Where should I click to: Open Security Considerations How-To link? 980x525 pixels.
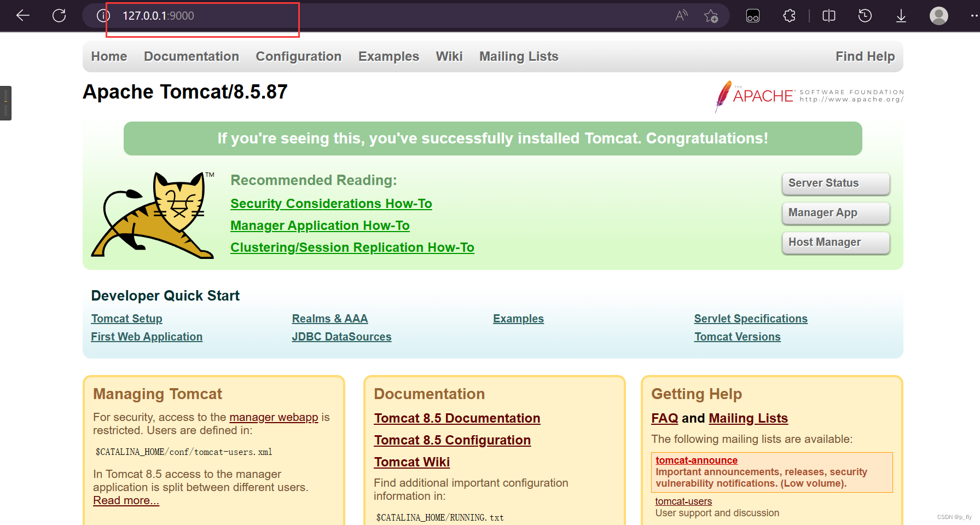point(331,204)
